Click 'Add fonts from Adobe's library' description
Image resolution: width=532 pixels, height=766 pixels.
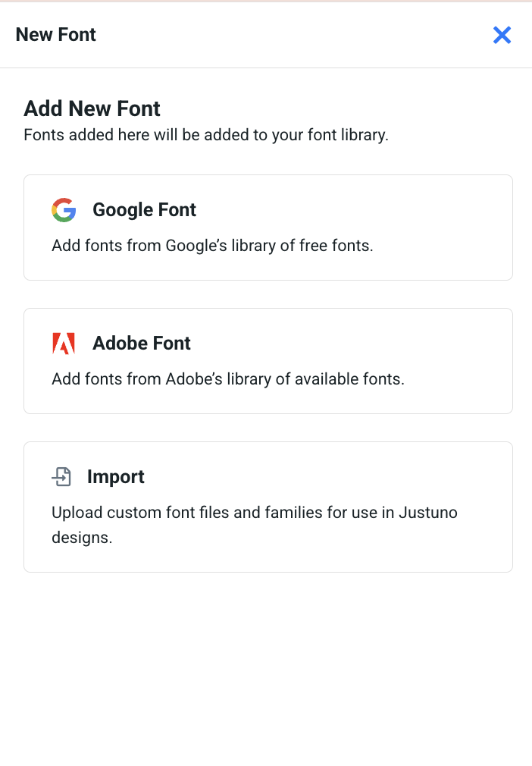[228, 379]
